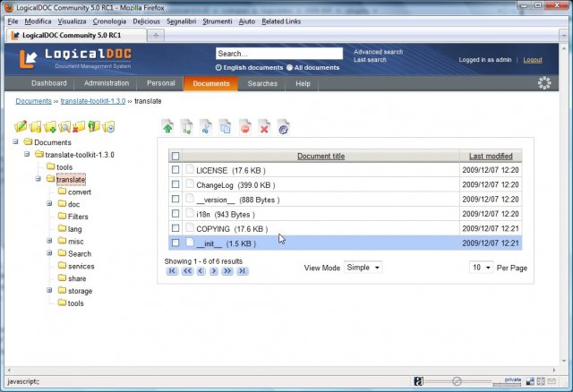Select the All documents radio button
Image resolution: width=573 pixels, height=392 pixels.
coord(290,67)
